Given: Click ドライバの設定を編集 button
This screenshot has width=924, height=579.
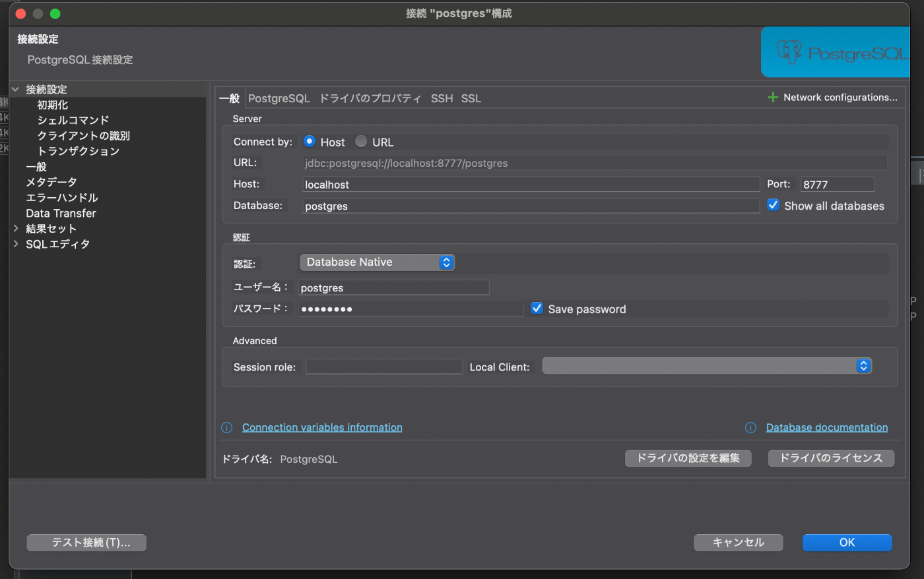Looking at the screenshot, I should click(x=688, y=458).
